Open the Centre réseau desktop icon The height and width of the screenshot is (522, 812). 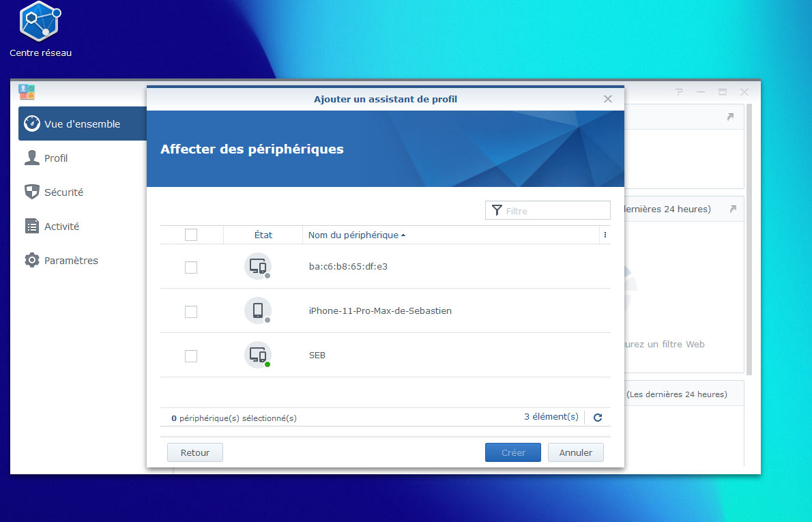[40, 24]
